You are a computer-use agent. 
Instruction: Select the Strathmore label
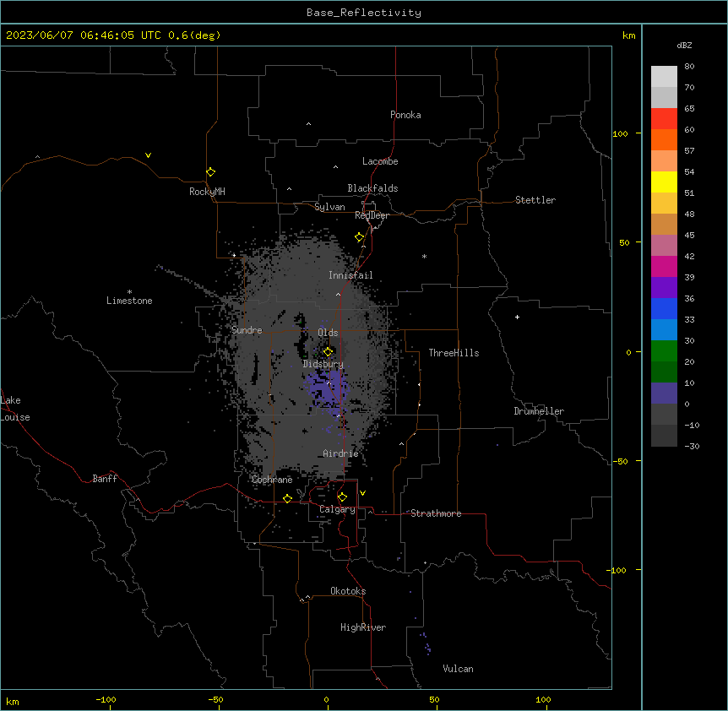point(436,513)
